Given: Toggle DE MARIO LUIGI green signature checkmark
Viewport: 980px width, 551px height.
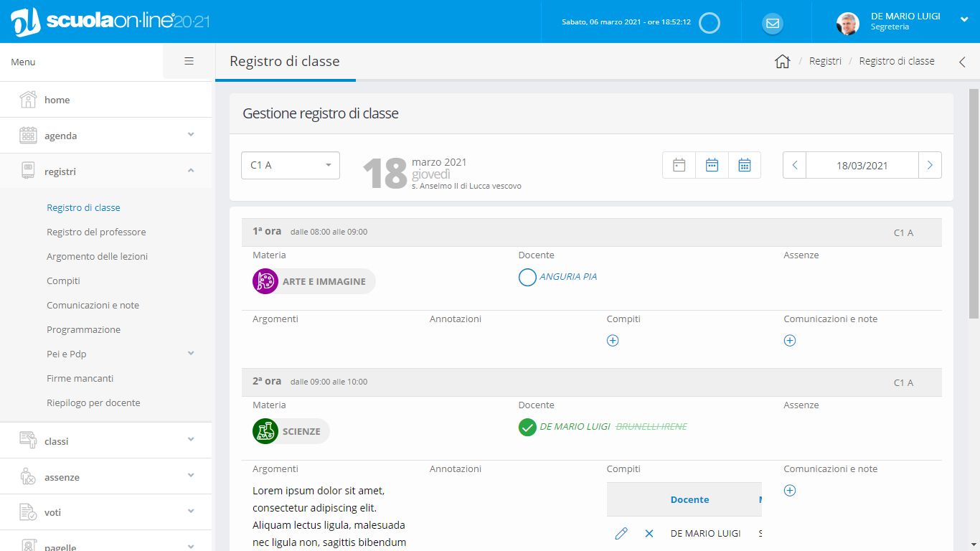Looking at the screenshot, I should (527, 427).
